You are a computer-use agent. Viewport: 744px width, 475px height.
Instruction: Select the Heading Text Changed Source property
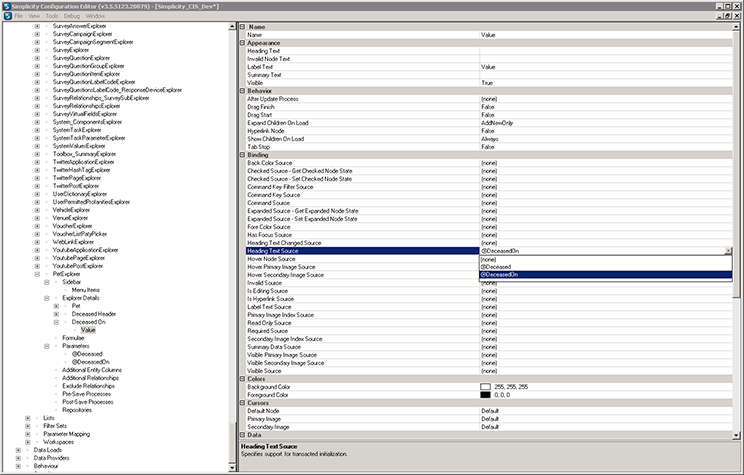coord(363,243)
